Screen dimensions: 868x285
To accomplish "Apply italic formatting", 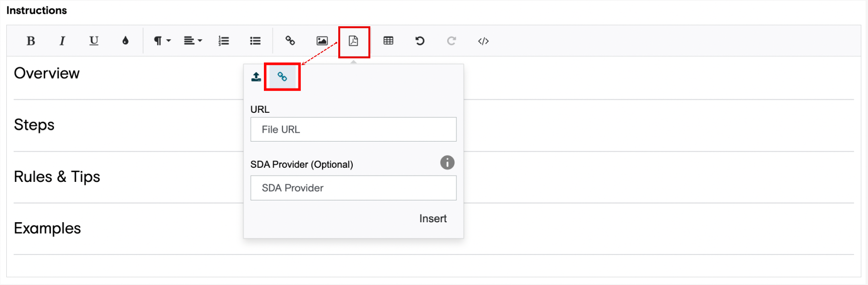I will [x=62, y=41].
